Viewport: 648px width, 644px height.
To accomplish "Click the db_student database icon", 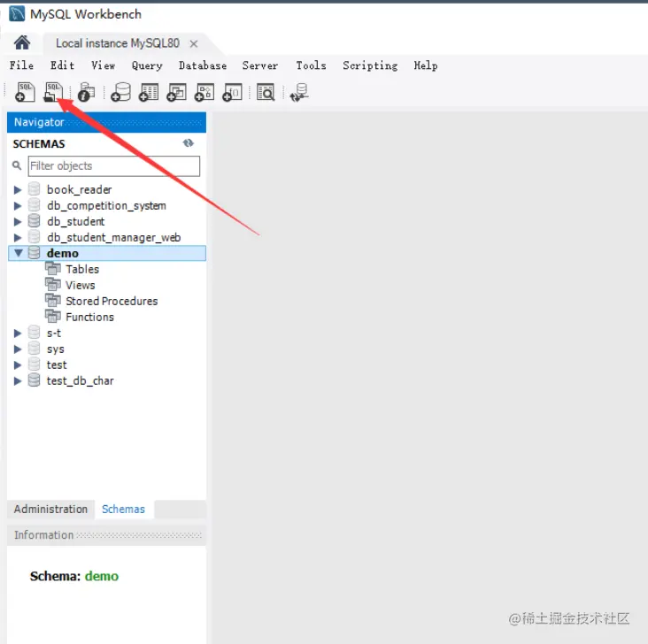I will click(34, 221).
